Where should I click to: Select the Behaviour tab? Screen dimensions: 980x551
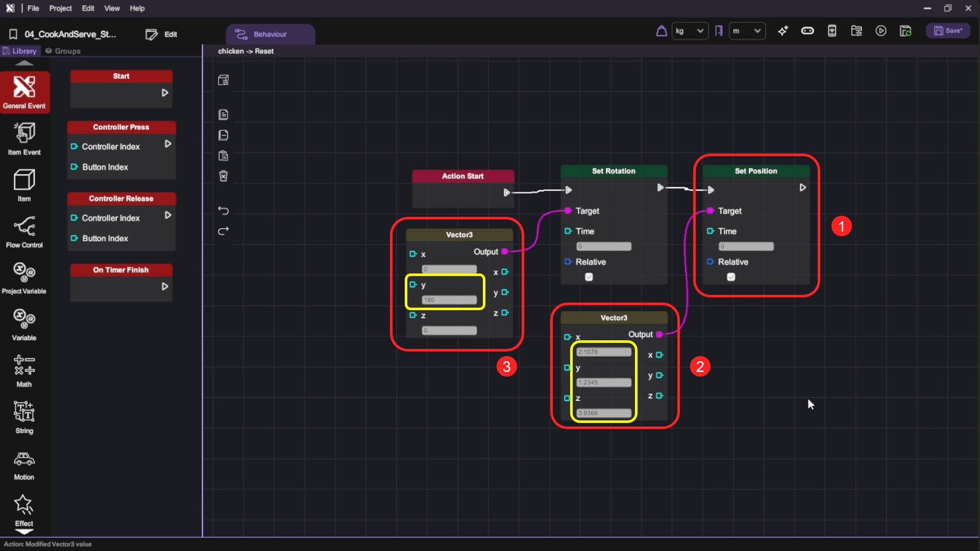tap(269, 34)
